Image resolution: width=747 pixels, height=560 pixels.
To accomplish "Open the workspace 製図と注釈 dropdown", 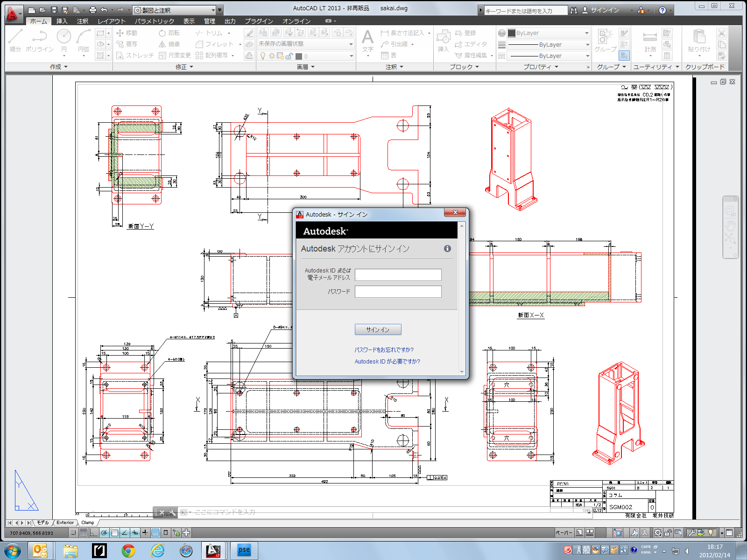I will 174,10.
